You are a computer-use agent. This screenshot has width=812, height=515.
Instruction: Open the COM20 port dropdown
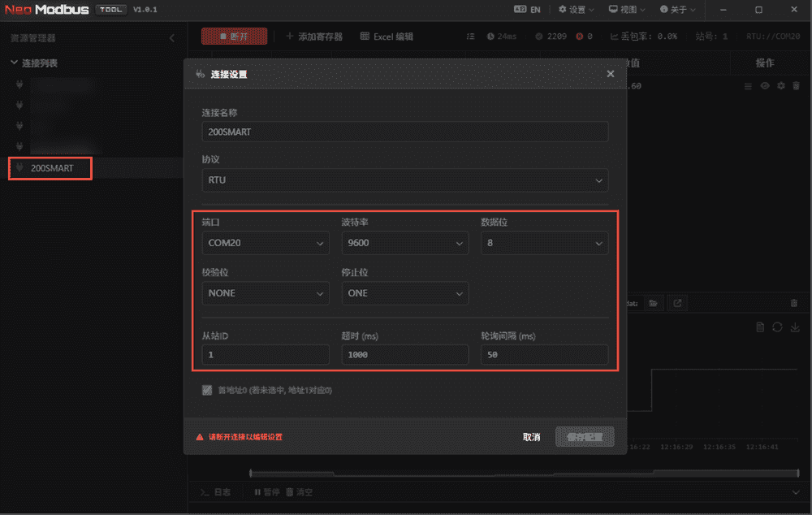tap(265, 243)
